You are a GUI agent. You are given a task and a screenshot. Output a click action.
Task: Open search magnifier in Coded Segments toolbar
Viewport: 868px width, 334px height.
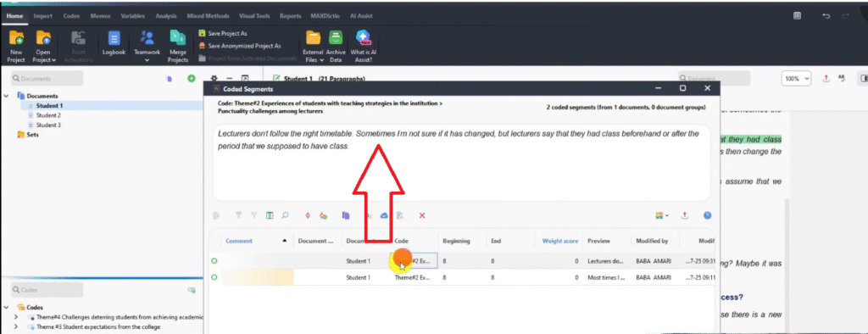coord(285,215)
